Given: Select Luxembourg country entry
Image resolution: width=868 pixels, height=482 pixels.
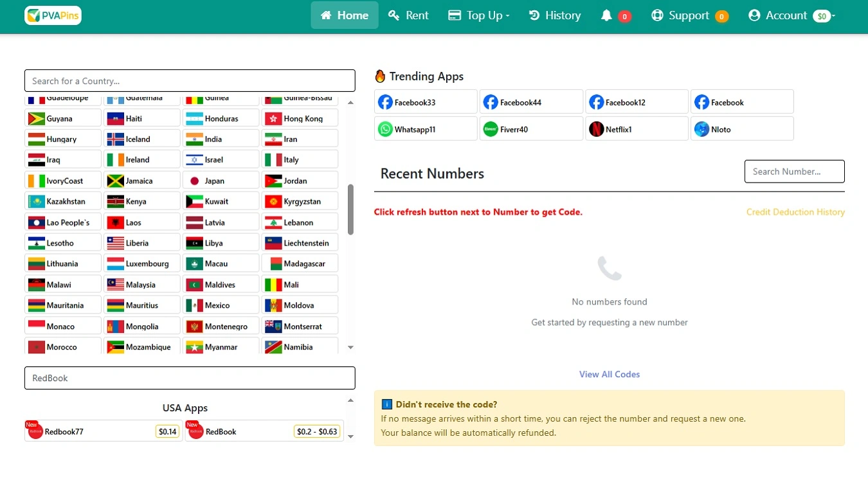Looking at the screenshot, I should 142,263.
